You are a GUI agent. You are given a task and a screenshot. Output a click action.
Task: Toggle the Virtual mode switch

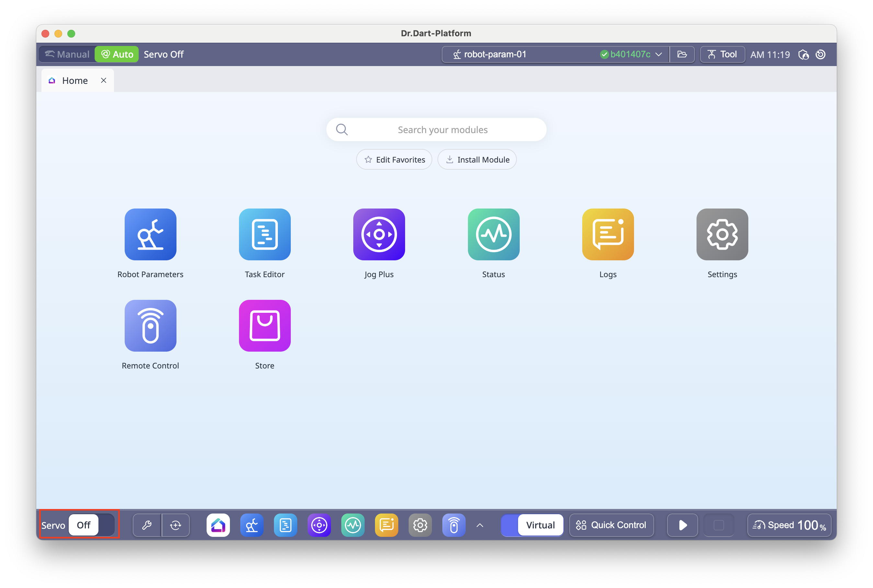532,525
